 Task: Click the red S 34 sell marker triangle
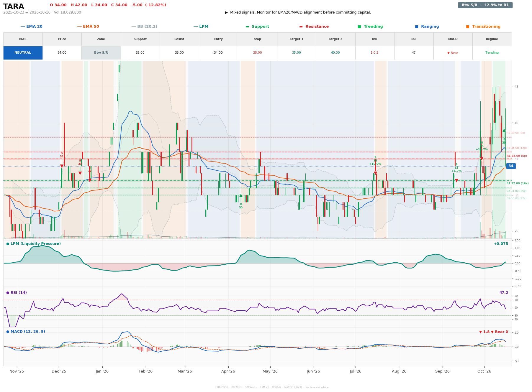[62, 166]
